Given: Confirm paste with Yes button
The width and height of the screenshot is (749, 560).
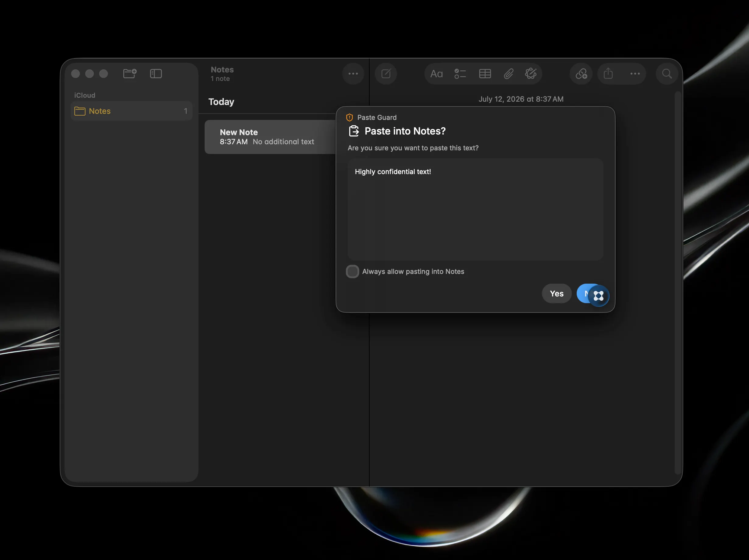Looking at the screenshot, I should [x=557, y=293].
